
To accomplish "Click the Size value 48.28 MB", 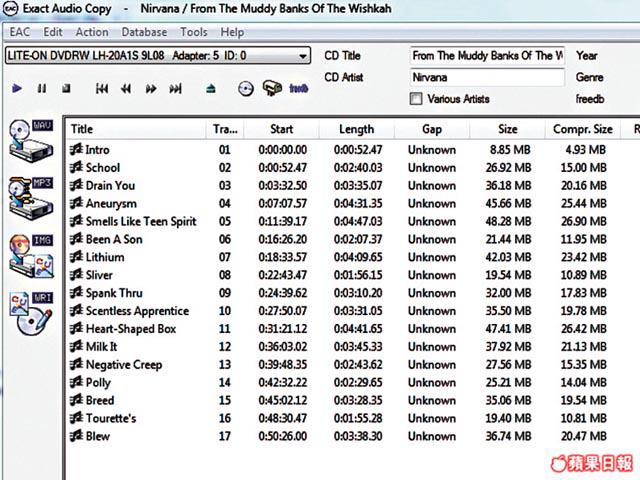I will tap(508, 221).
